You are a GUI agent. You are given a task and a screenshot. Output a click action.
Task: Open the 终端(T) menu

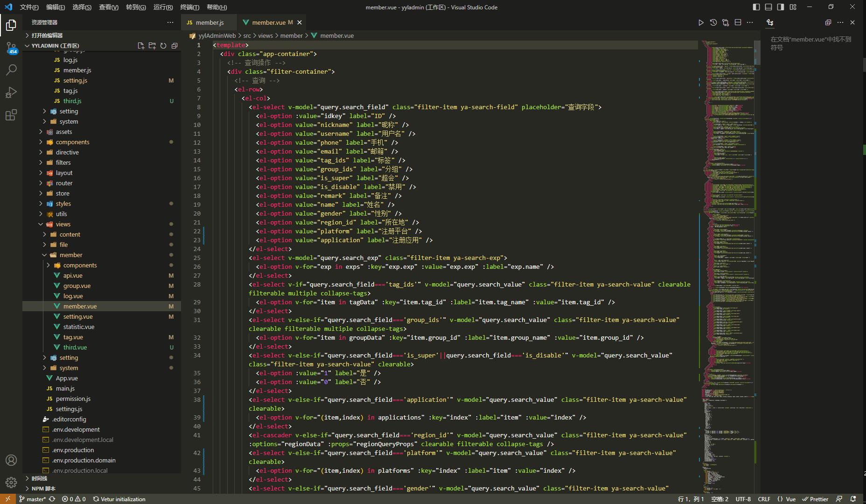pyautogui.click(x=189, y=7)
